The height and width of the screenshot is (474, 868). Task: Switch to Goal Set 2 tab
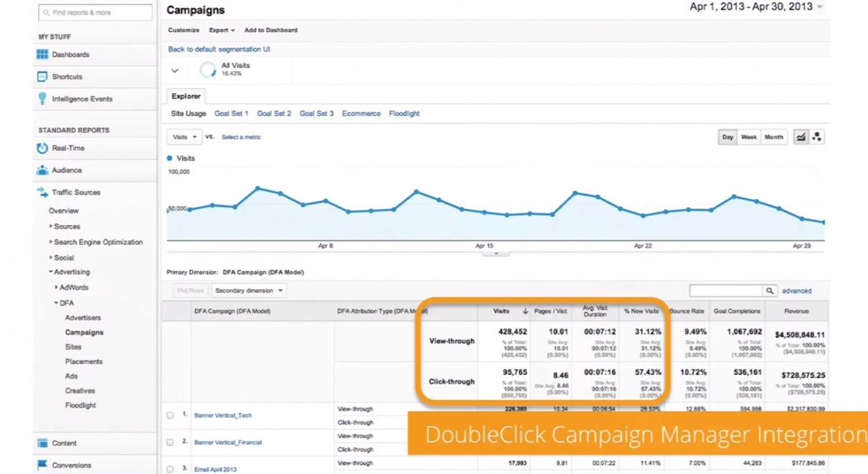pos(274,113)
